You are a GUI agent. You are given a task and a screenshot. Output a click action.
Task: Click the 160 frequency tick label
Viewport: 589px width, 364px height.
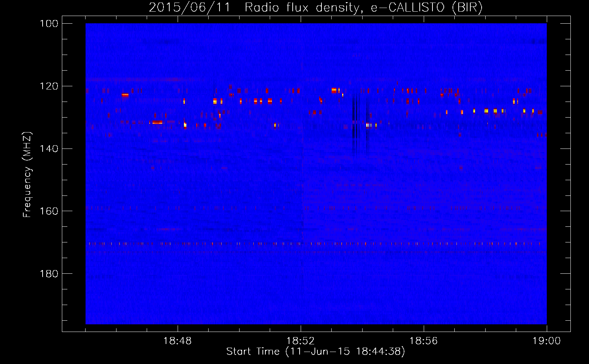click(x=48, y=211)
